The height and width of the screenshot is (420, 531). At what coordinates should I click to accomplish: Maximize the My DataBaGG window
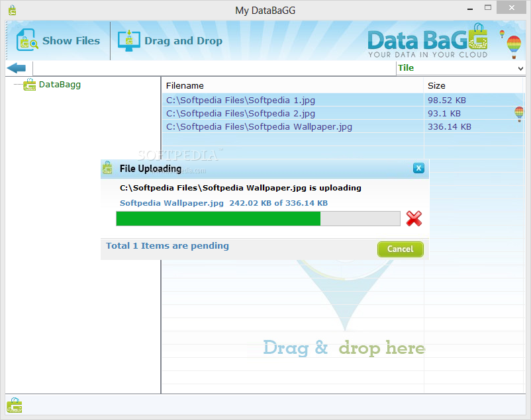click(488, 8)
